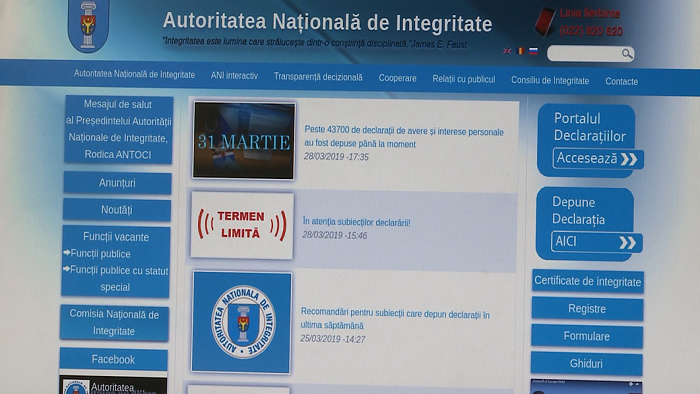700x394 pixels.
Task: Open the 31 MARTIE news thumbnail
Action: point(244,141)
